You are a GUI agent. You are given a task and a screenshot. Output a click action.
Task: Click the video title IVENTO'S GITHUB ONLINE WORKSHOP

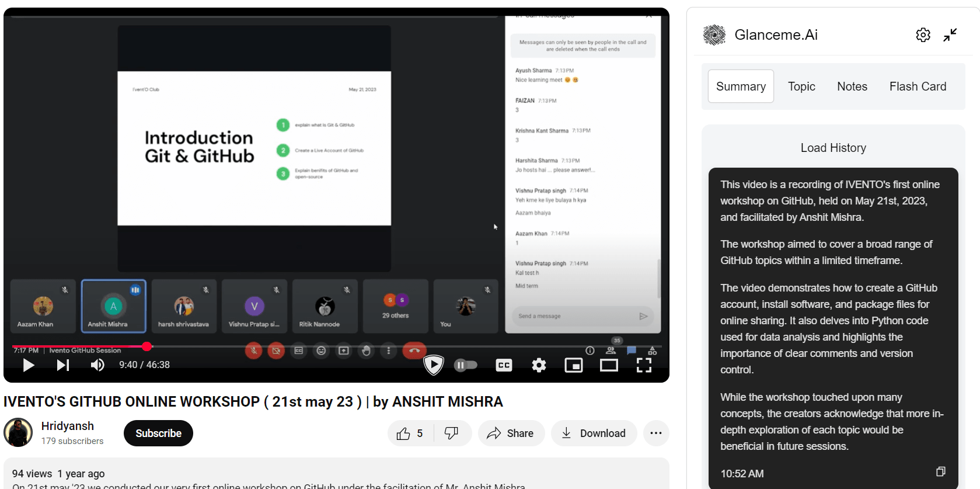click(x=253, y=402)
